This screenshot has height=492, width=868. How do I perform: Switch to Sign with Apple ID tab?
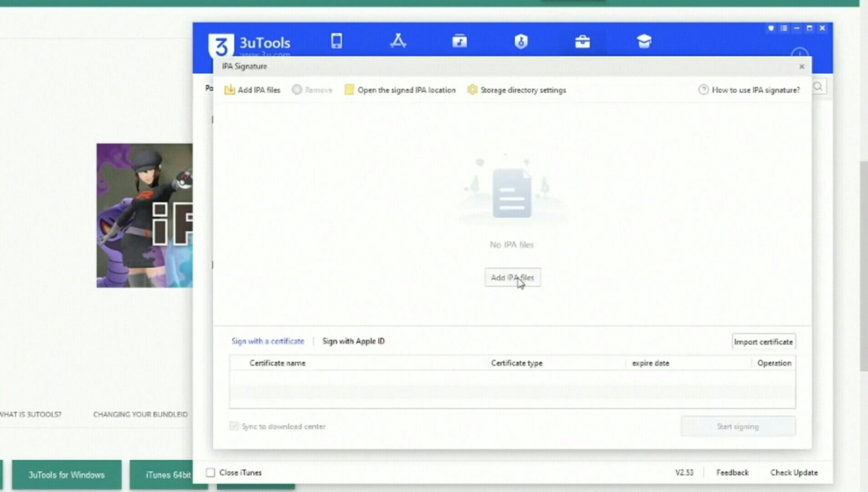[353, 341]
